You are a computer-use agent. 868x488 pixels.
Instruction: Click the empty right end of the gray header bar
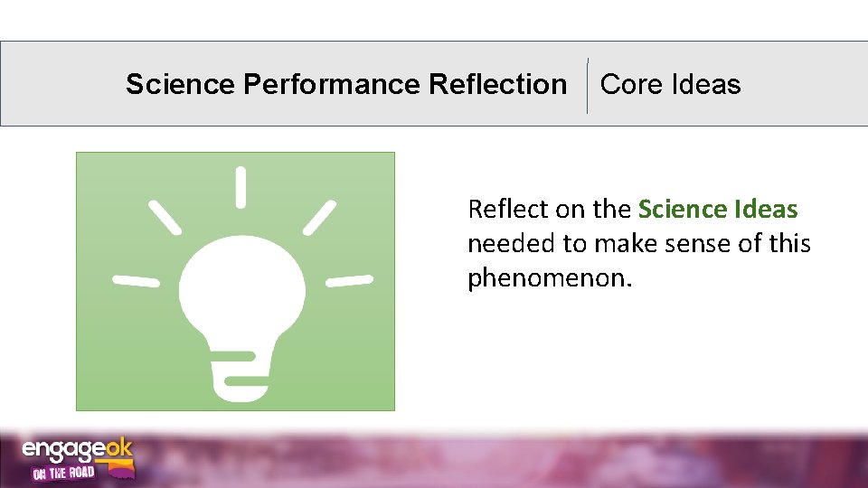click(x=814, y=84)
